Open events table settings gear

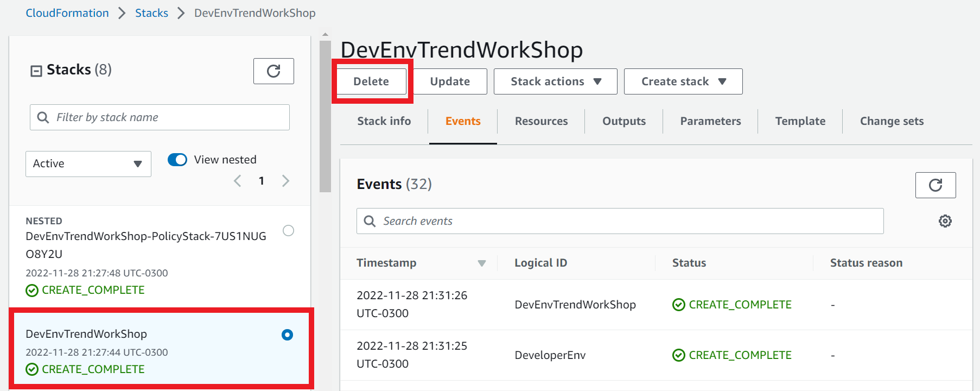(x=945, y=221)
